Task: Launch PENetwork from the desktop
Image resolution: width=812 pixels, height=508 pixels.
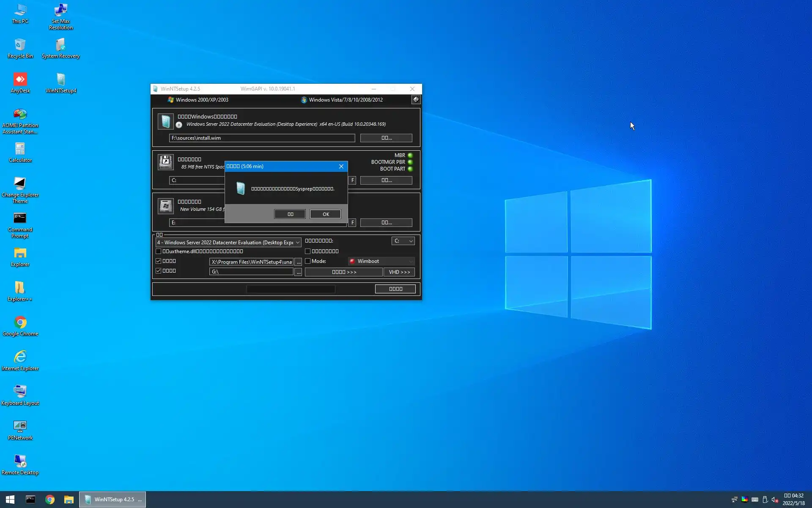Action: [x=20, y=426]
